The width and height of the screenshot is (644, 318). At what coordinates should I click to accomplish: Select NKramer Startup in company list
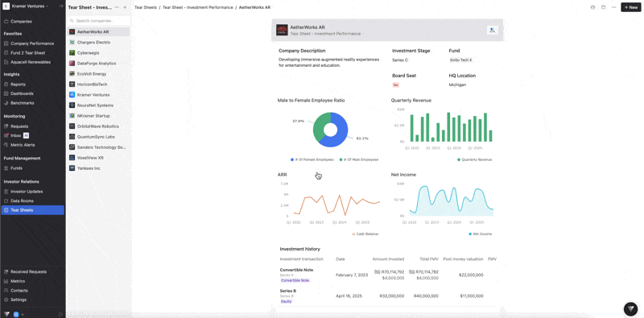point(98,116)
